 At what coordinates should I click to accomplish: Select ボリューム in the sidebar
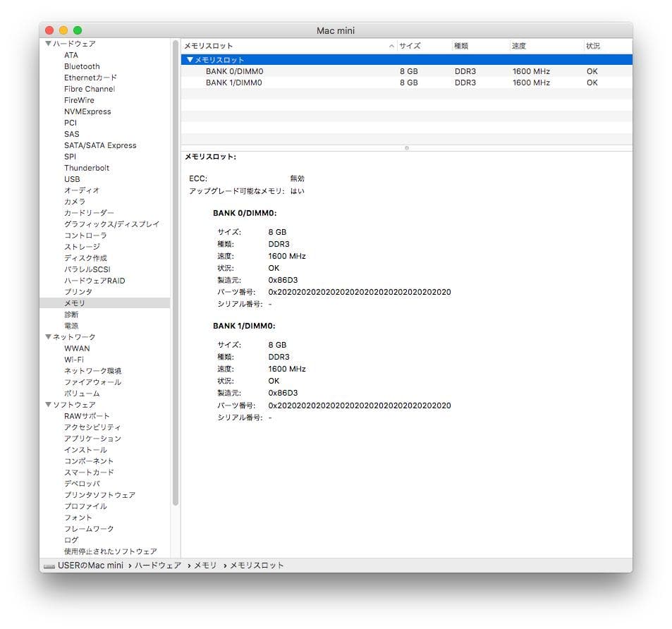(x=82, y=393)
